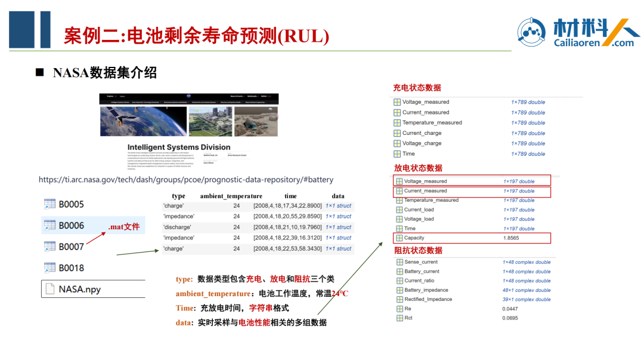Click the B0018 file icon

[49, 267]
